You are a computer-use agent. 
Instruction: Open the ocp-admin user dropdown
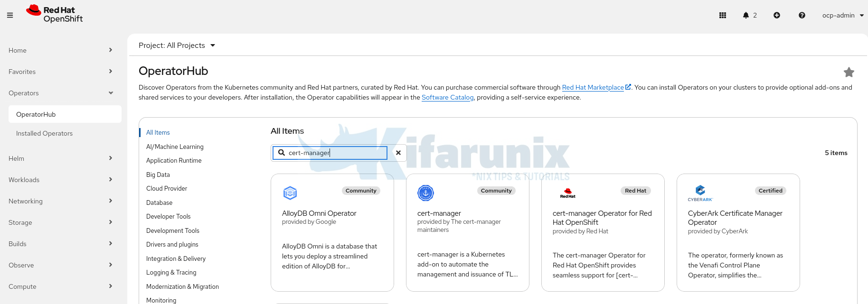coord(843,15)
